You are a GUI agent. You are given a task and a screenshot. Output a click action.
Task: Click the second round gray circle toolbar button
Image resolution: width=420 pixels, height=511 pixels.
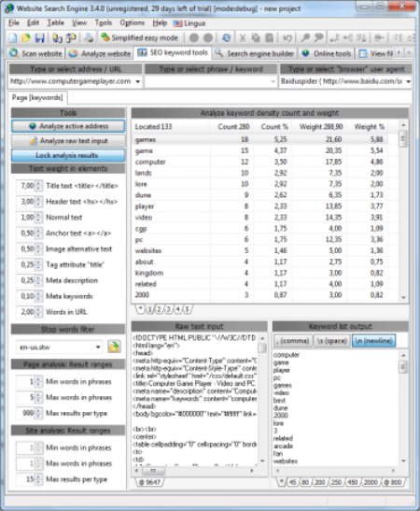(208, 38)
